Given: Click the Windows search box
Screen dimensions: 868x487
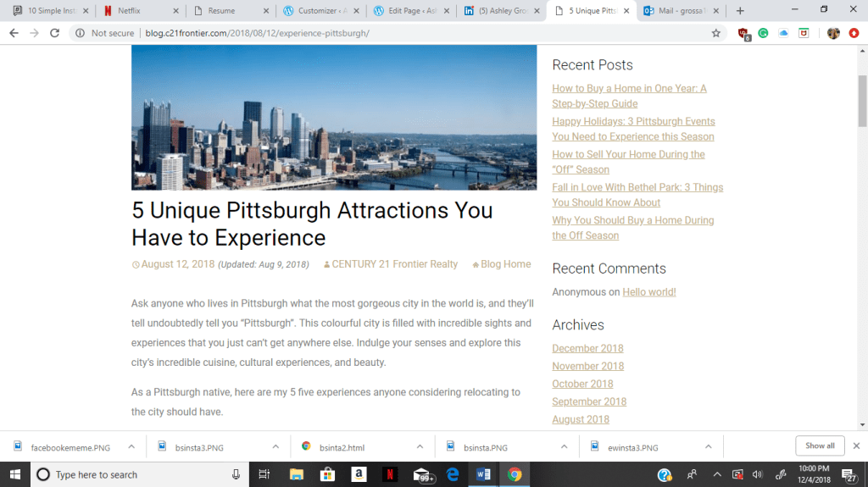Looking at the screenshot, I should pyautogui.click(x=136, y=474).
